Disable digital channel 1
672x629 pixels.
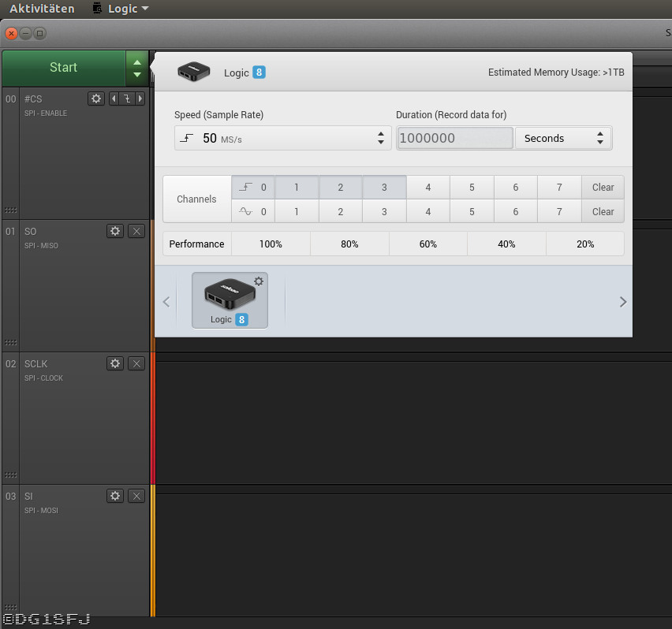[297, 188]
